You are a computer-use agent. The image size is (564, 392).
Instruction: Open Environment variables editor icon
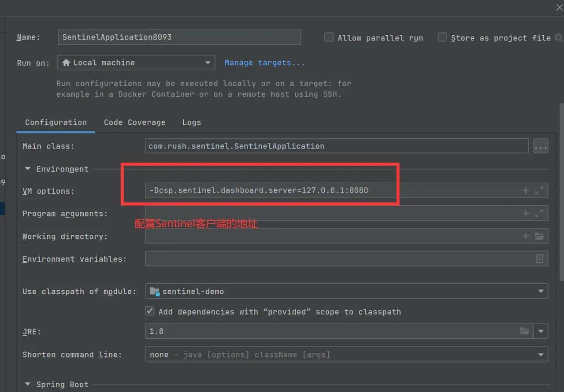click(539, 259)
